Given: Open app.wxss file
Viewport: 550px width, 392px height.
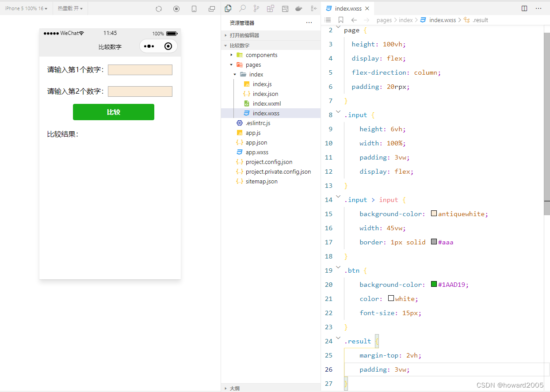Looking at the screenshot, I should [x=271, y=152].
